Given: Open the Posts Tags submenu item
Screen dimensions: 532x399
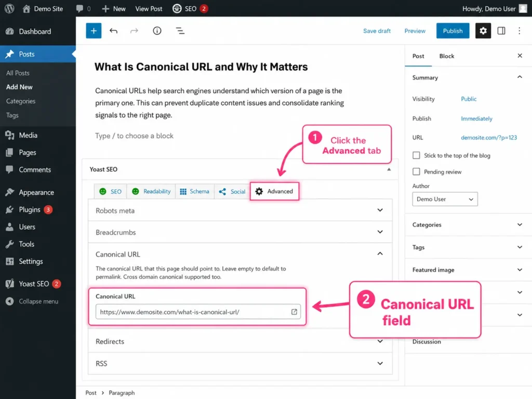Looking at the screenshot, I should (12, 115).
